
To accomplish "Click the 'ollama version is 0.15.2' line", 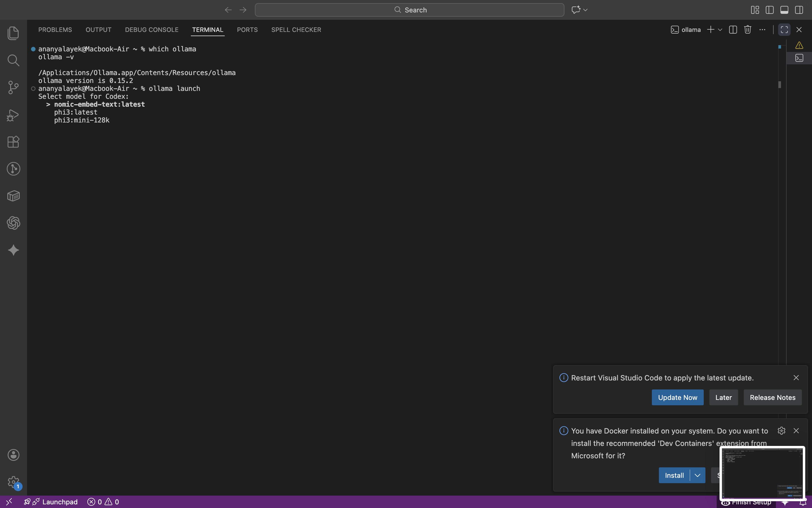I will click(85, 81).
